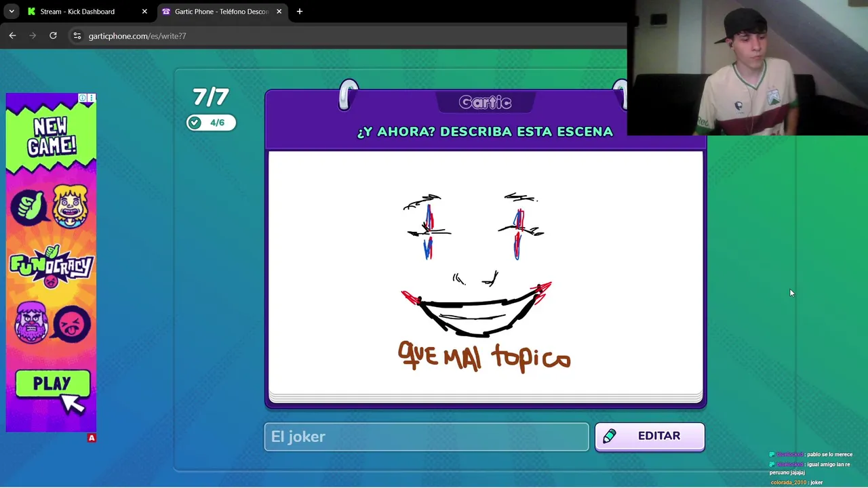Click the Kick favicon on the first tab
The image size is (868, 488).
pyautogui.click(x=31, y=12)
